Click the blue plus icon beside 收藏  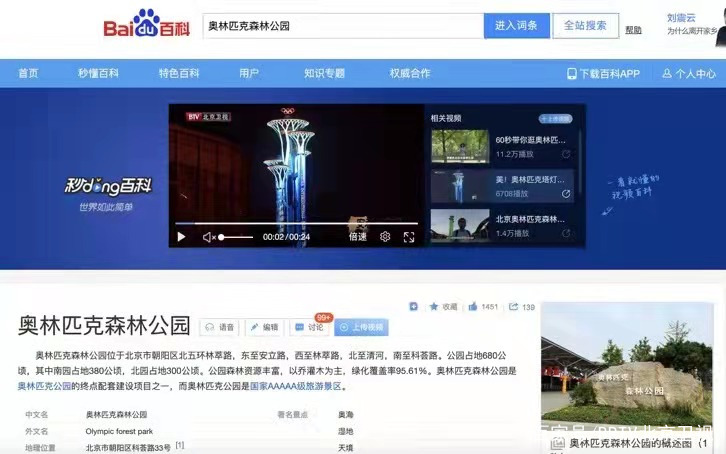tap(413, 306)
